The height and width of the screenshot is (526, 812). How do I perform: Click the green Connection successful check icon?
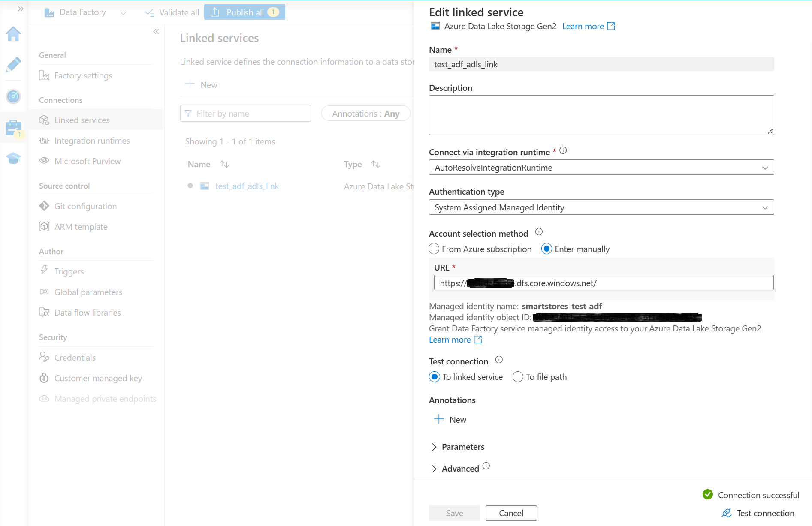point(708,495)
